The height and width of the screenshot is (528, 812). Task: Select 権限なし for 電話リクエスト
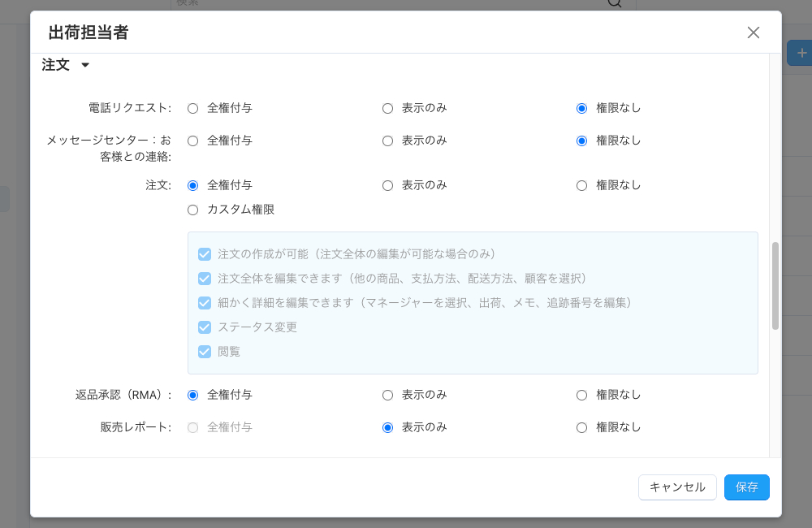[x=581, y=108]
